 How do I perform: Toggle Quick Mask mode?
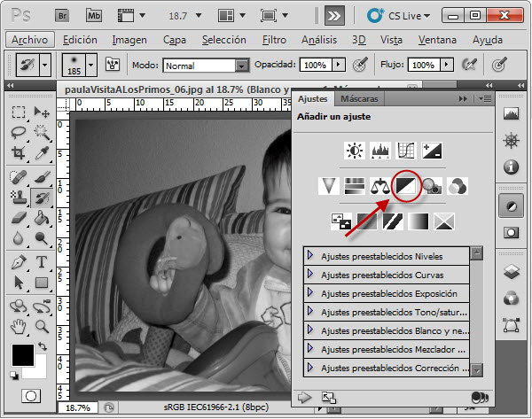click(x=31, y=396)
